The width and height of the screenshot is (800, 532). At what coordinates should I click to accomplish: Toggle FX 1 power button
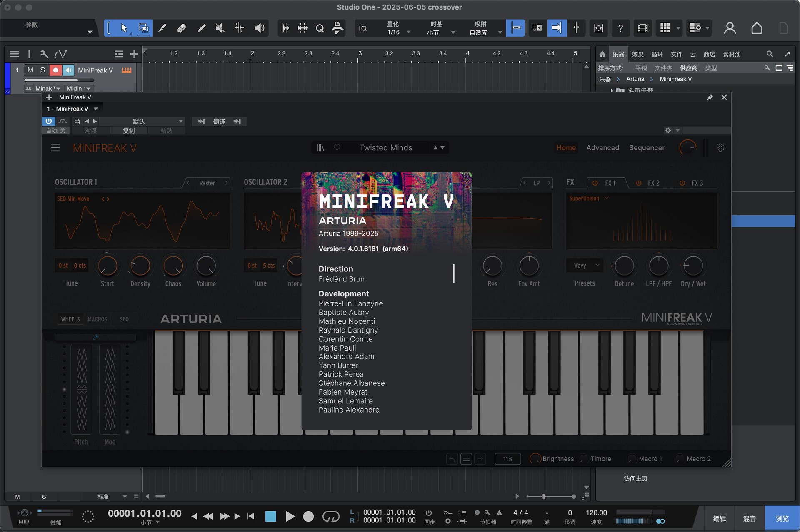(595, 183)
